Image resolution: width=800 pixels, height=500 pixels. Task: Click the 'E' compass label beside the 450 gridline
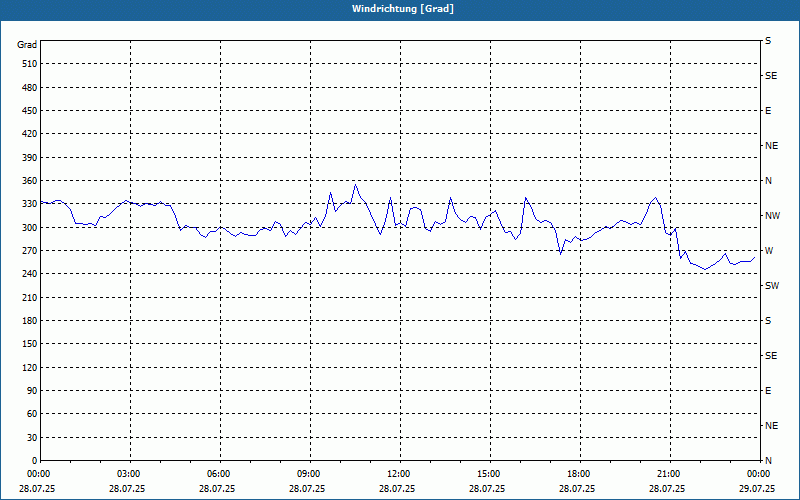[768, 111]
